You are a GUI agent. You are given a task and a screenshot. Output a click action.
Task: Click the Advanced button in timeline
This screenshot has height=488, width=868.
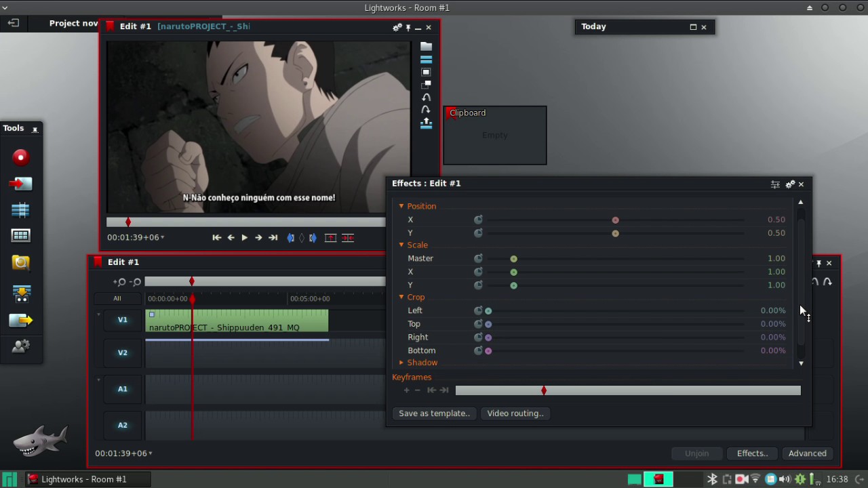(807, 453)
